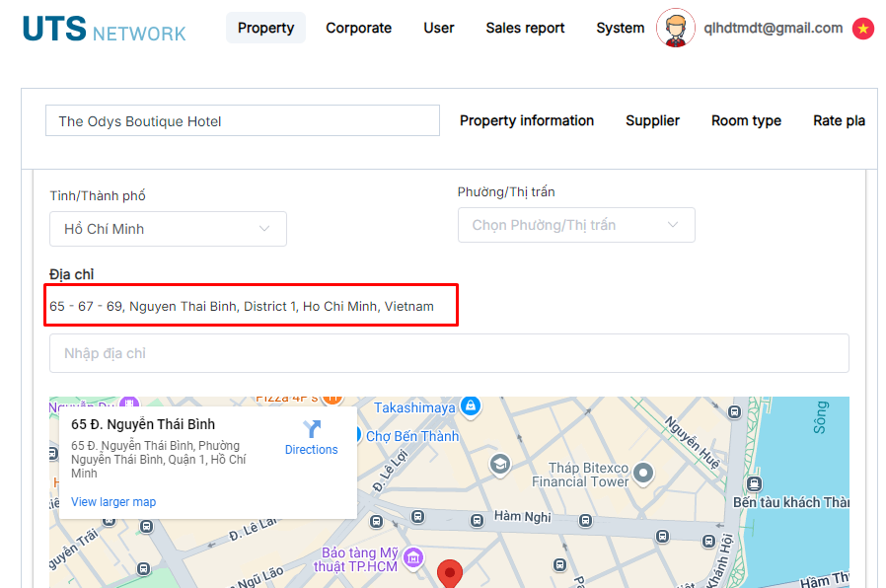Switch to the Room type tab
The image size is (886, 588).
pyautogui.click(x=746, y=120)
